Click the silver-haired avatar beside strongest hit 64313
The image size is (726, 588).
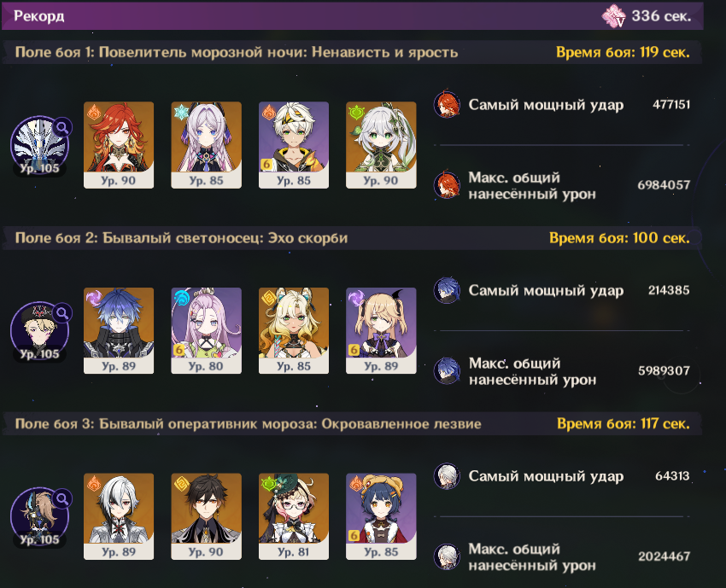(447, 476)
